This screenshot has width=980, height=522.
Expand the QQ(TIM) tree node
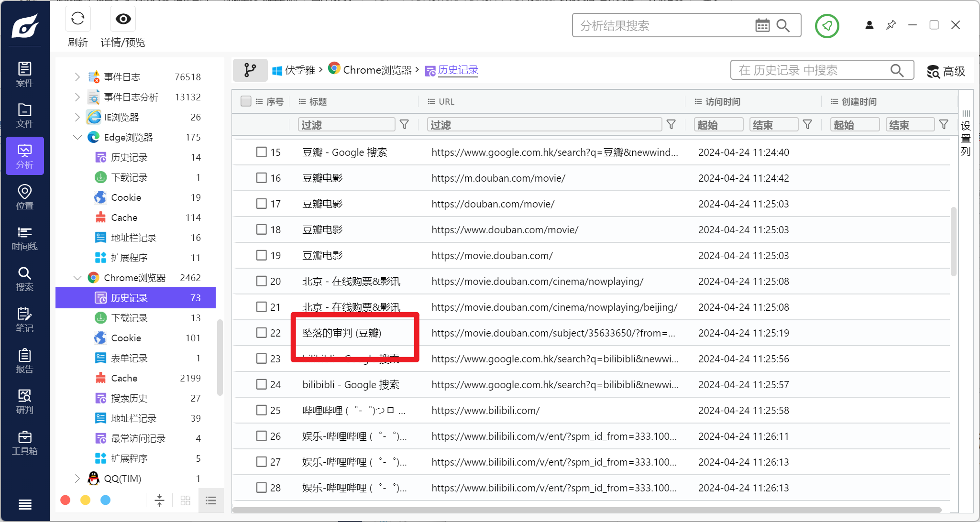(x=77, y=478)
